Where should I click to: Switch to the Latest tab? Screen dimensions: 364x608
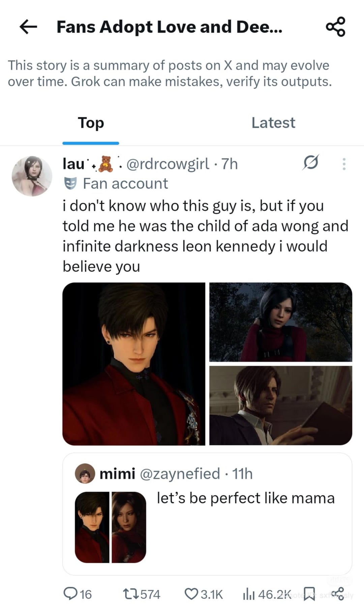tap(273, 123)
